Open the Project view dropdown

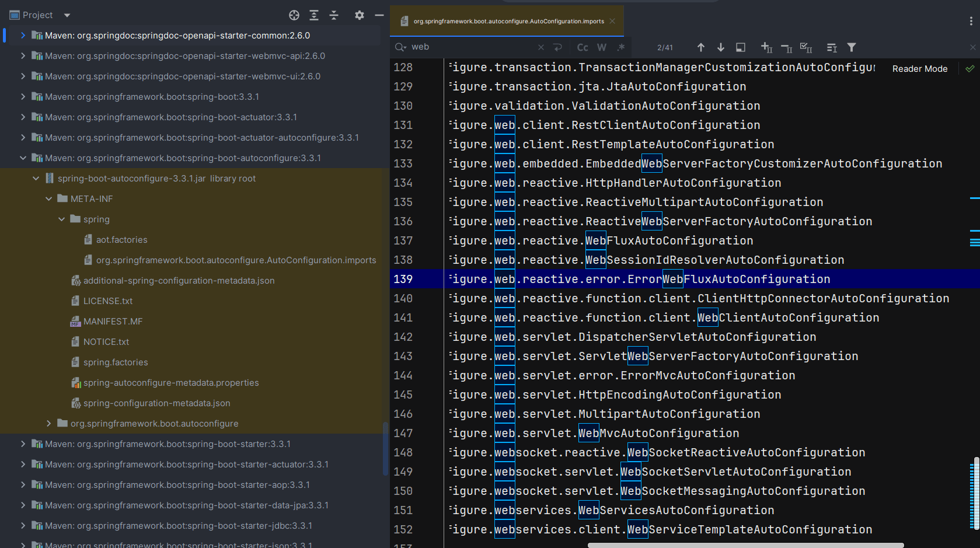(67, 15)
